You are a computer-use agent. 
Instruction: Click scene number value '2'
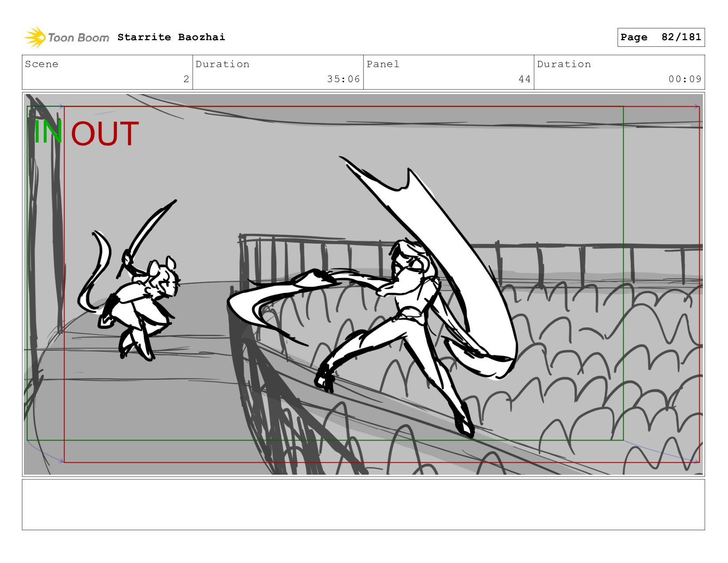[x=186, y=79]
